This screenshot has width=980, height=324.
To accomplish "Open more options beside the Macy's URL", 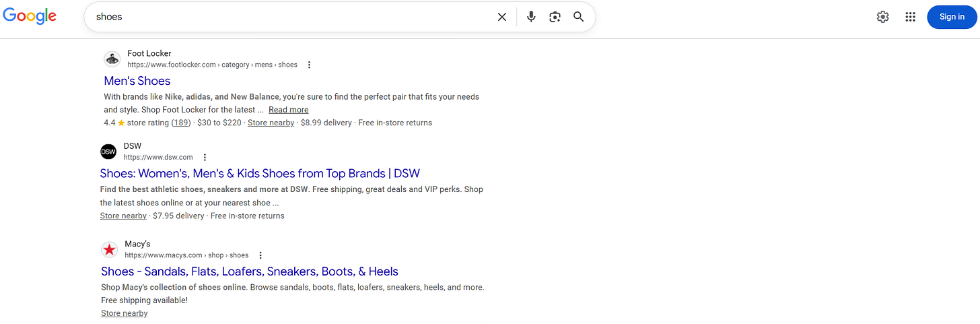I will coord(260,255).
